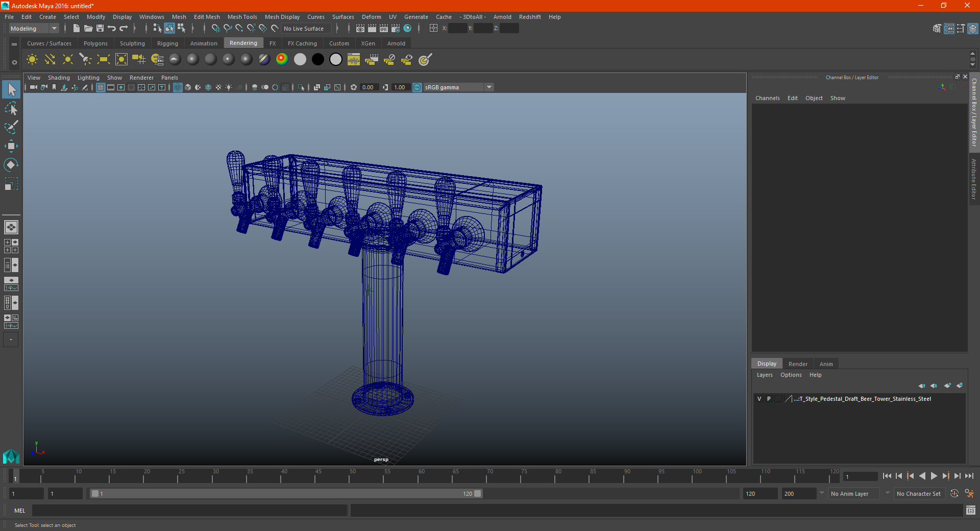Screen dimensions: 980x531
Task: Create an area light from shelf
Action: tap(104, 60)
